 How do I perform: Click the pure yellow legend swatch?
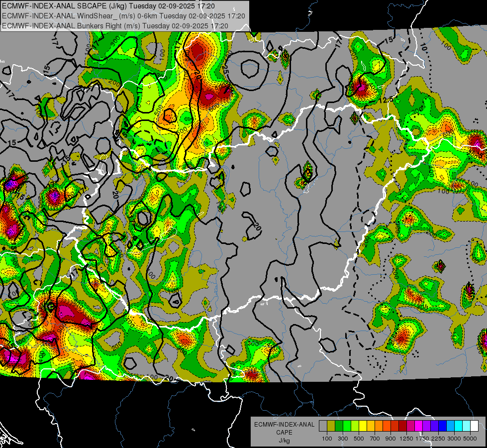pyautogui.click(x=363, y=426)
